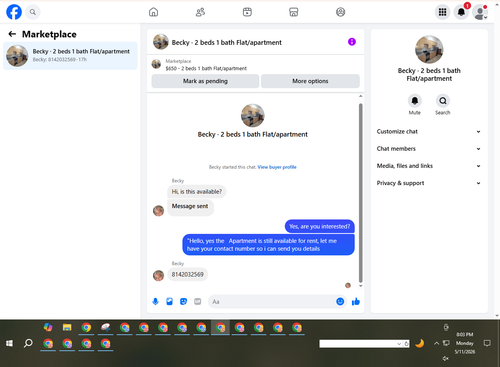Show hidden tray icons chevron
Image resolution: width=500 pixels, height=367 pixels.
point(436,343)
